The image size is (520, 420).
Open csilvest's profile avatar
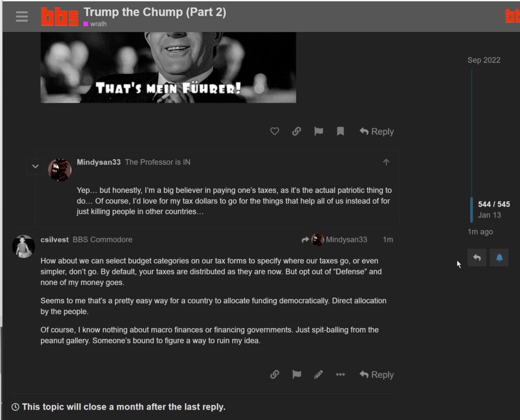23,247
